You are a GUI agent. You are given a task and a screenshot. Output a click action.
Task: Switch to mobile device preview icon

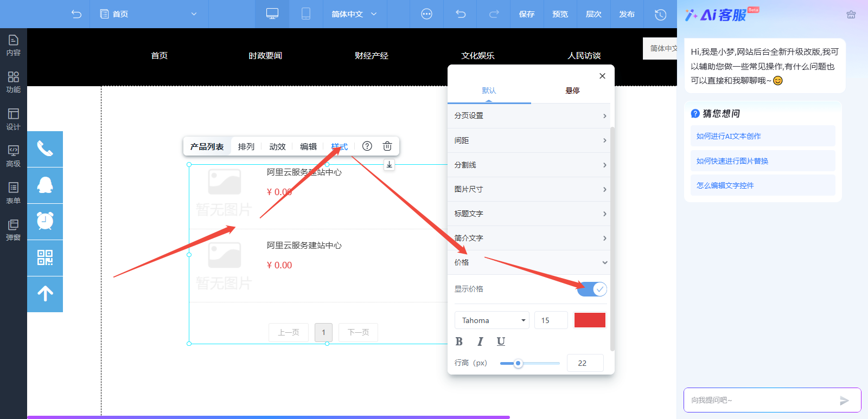point(306,14)
